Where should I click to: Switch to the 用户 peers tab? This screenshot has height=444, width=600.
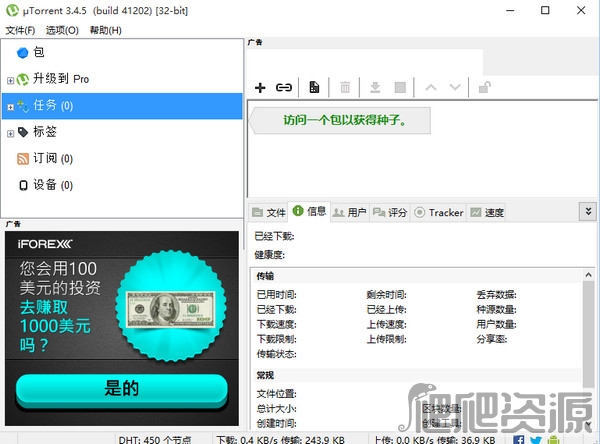[350, 212]
